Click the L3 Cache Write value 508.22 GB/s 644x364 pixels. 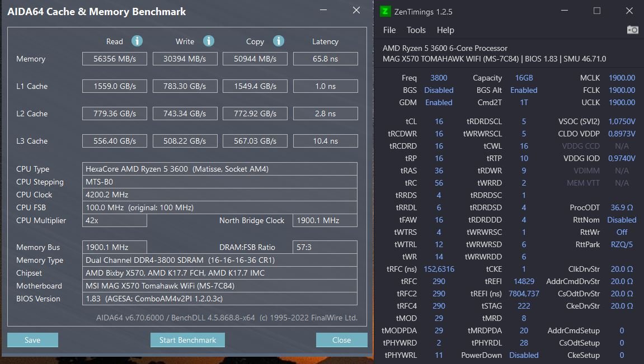pyautogui.click(x=185, y=141)
